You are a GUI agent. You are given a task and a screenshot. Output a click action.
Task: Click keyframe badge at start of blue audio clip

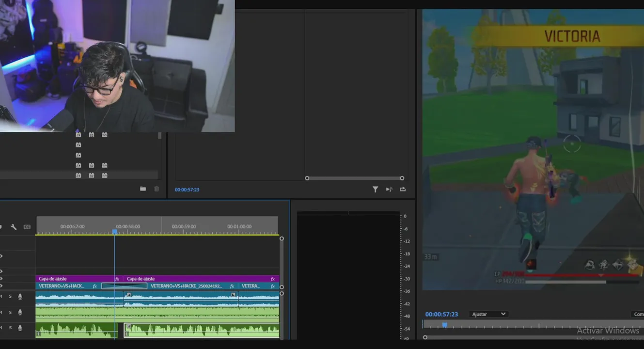(129, 294)
